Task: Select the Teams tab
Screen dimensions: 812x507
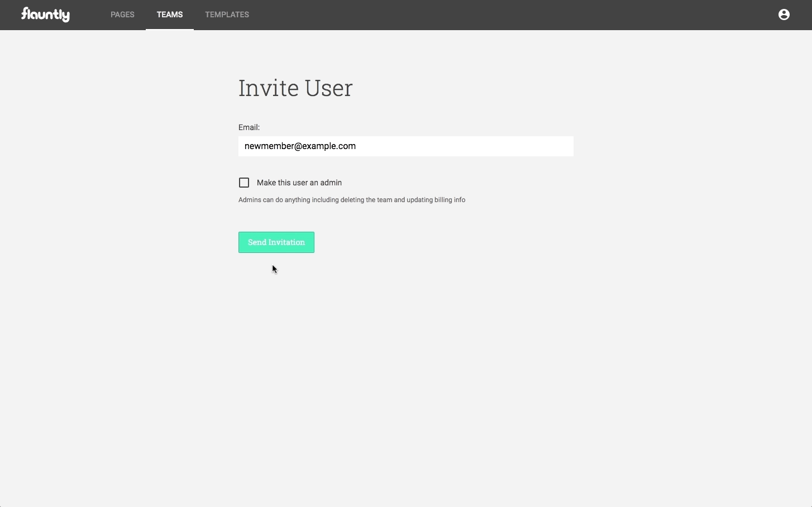Action: [x=170, y=15]
